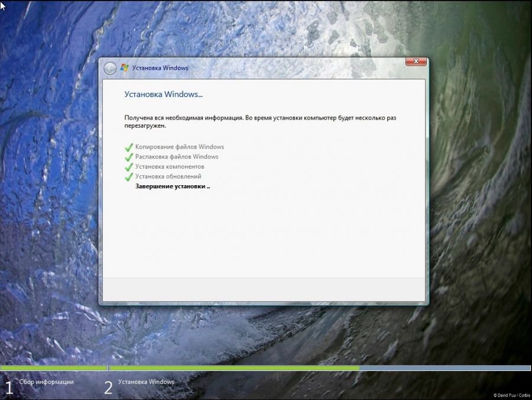The height and width of the screenshot is (400, 532).
Task: Click the Windows flag logo in title bar
Action: [x=125, y=67]
